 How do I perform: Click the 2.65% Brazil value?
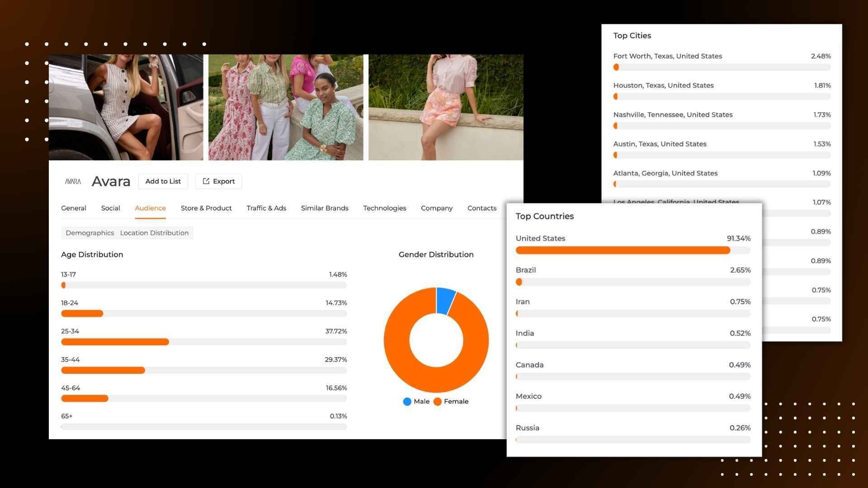point(741,270)
